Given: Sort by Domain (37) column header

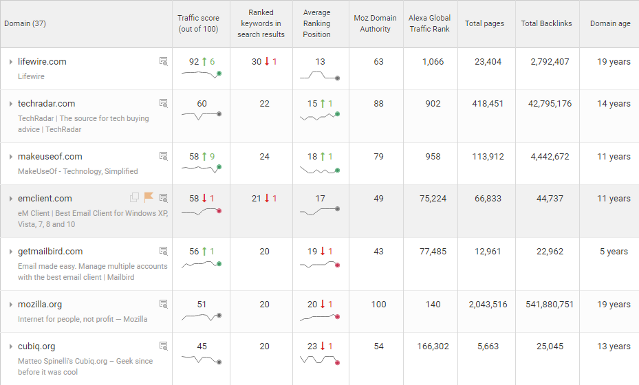Looking at the screenshot, I should point(25,23).
